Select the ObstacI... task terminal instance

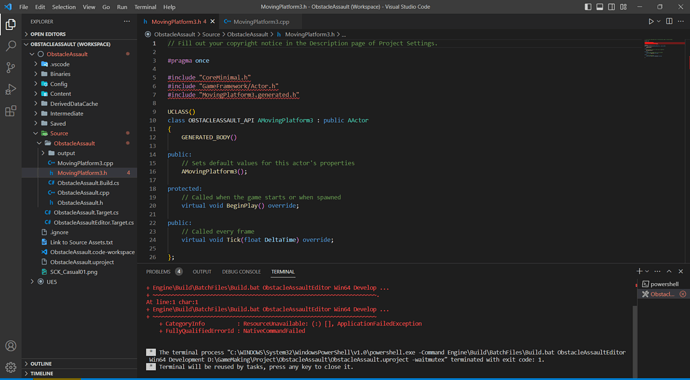(x=663, y=294)
